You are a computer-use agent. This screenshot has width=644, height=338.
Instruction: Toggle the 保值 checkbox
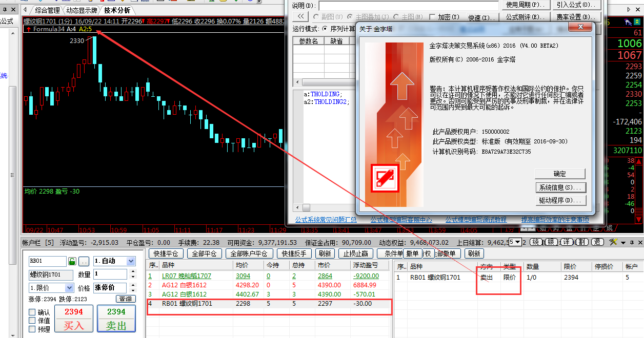tap(32, 321)
